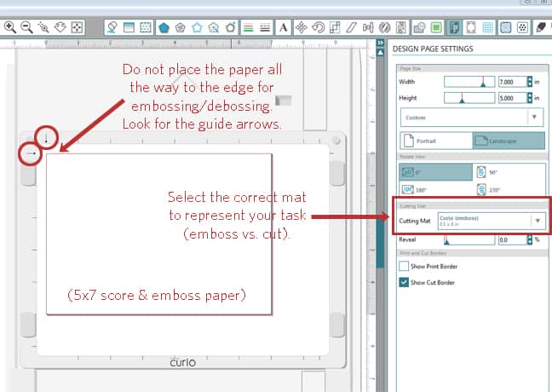Click the scroll-up arrow above canvas scrollbar

pos(380,53)
